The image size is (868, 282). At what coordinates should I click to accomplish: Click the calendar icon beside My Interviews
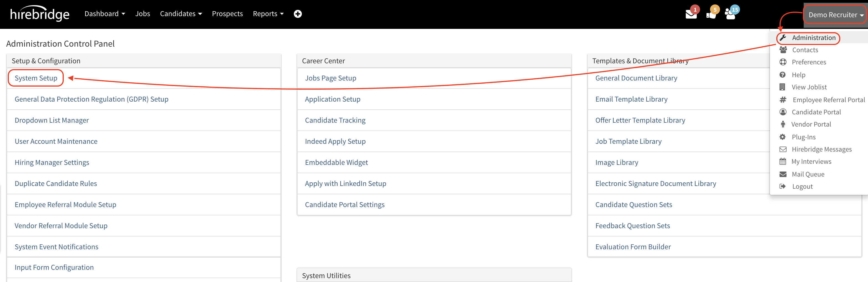click(782, 161)
